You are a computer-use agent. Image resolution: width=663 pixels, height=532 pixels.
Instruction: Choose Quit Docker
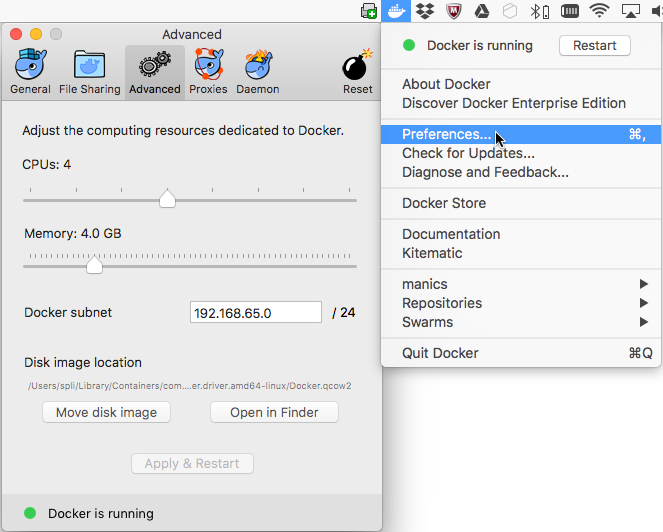click(521, 353)
